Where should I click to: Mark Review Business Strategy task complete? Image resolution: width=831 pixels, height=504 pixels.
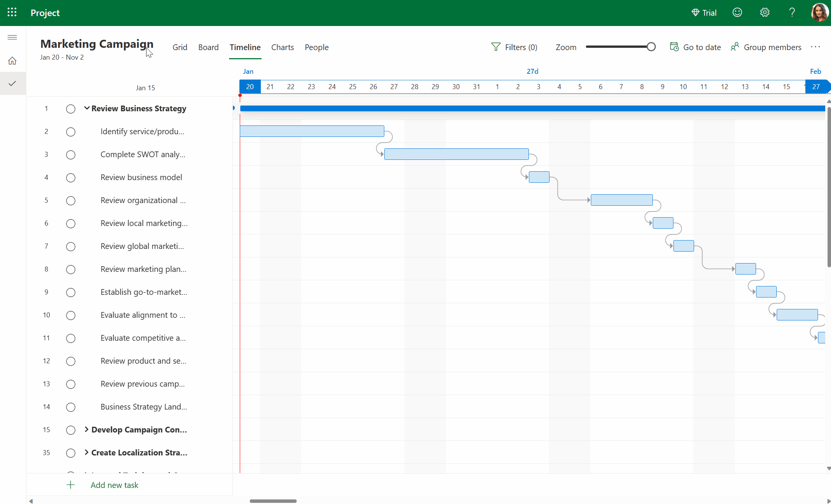(x=71, y=109)
